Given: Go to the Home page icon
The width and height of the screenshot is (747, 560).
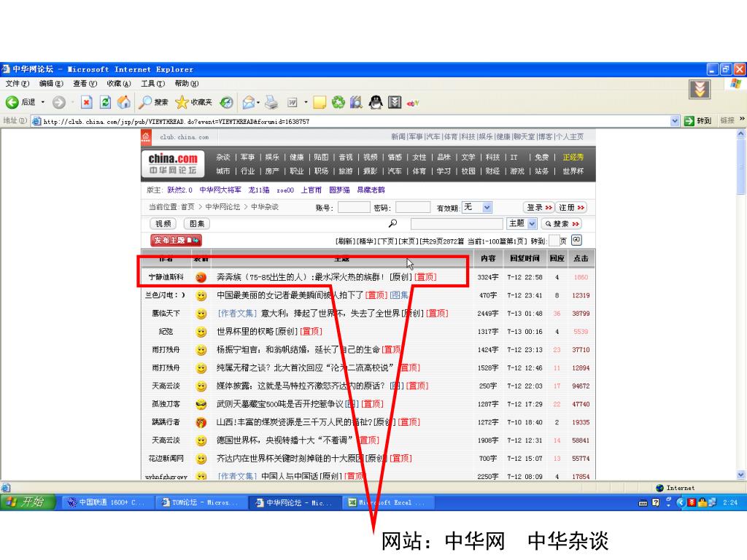Looking at the screenshot, I should coord(124,102).
